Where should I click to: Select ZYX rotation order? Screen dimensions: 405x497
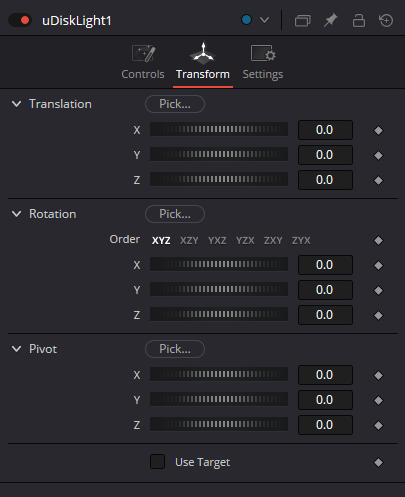[301, 240]
